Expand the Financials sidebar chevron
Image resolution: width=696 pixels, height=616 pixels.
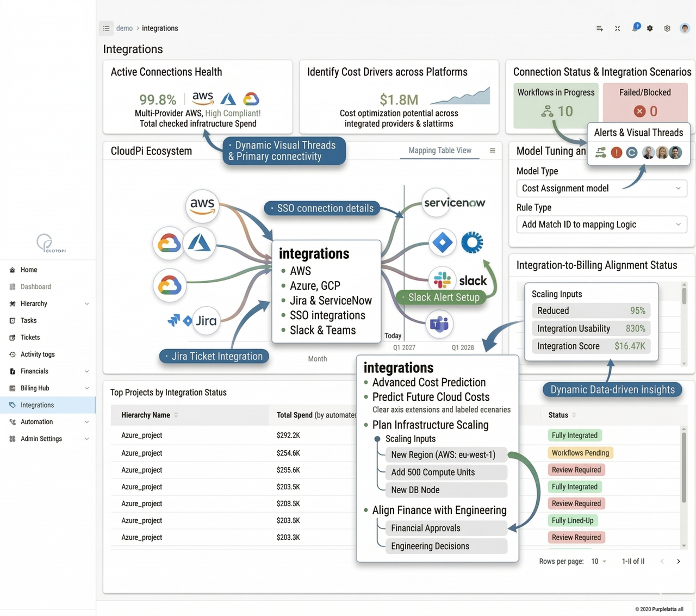(x=87, y=371)
